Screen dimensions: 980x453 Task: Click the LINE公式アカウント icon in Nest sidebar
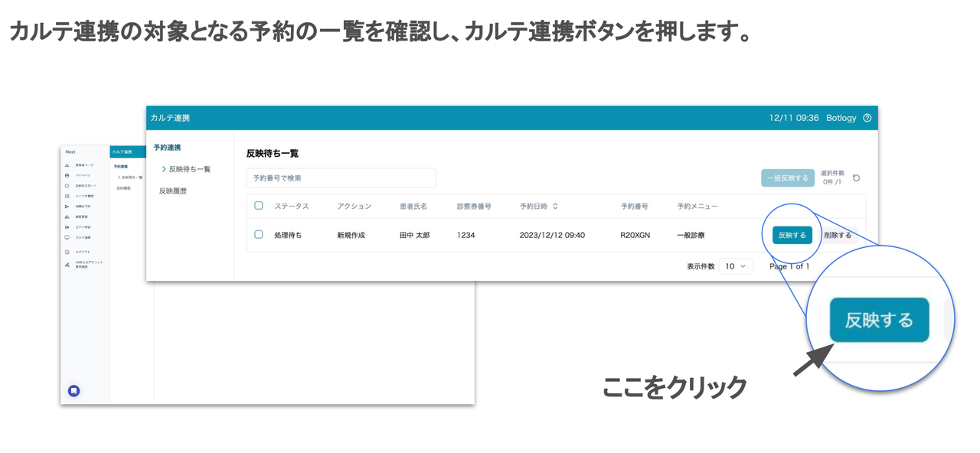click(67, 265)
